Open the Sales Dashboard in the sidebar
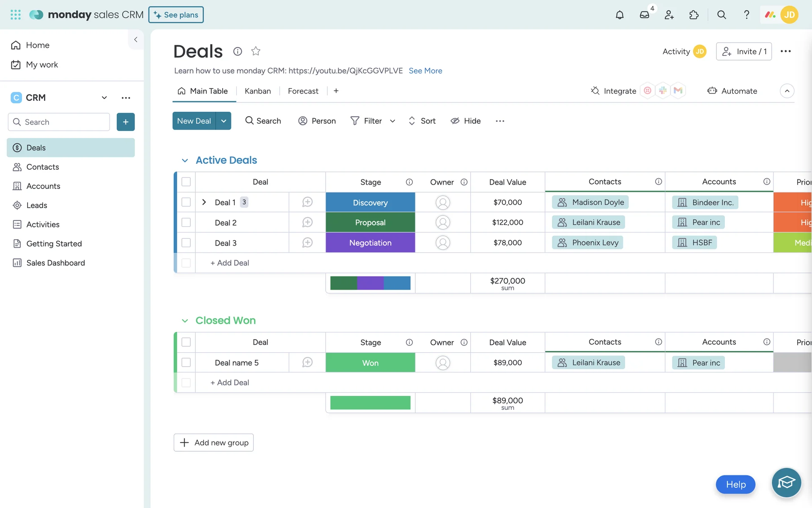 tap(55, 263)
